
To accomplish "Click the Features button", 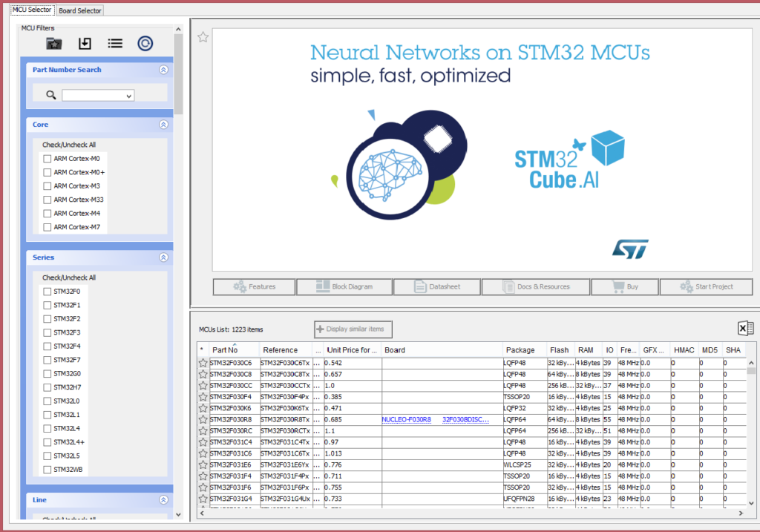I will click(x=254, y=286).
